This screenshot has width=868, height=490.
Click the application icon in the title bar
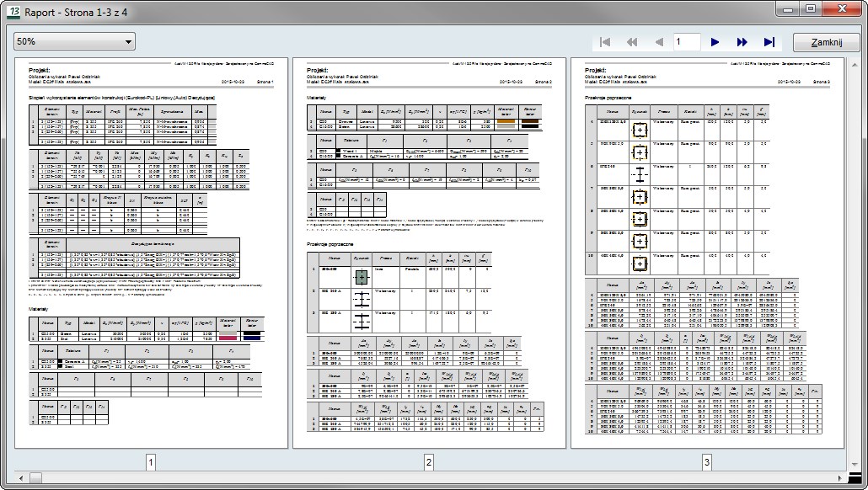[x=13, y=12]
